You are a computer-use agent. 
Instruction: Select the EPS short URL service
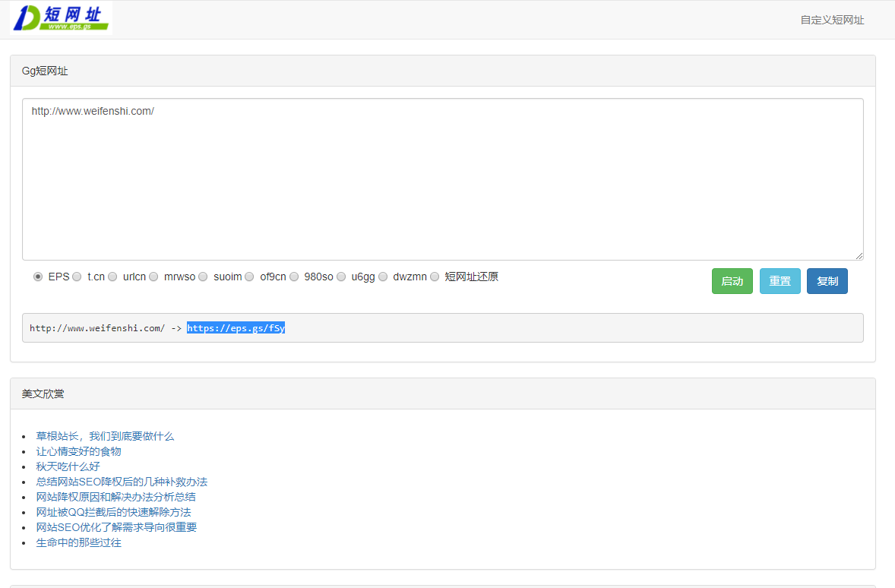tap(38, 277)
